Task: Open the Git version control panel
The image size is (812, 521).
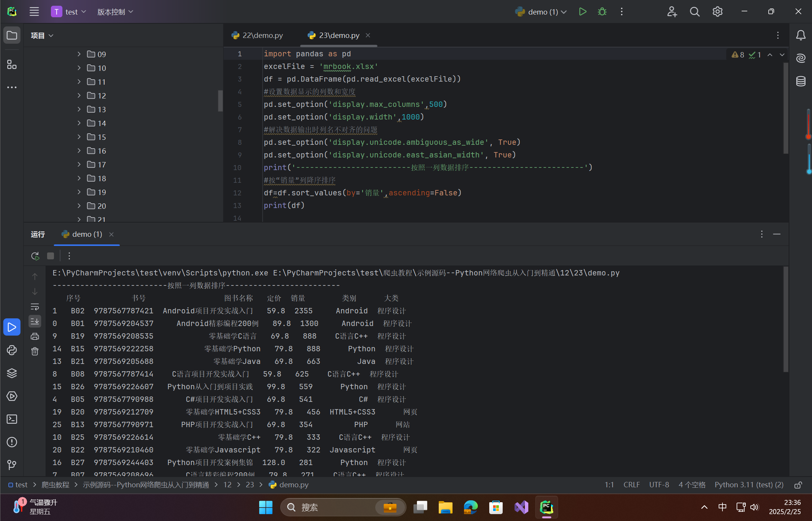Action: point(12,465)
